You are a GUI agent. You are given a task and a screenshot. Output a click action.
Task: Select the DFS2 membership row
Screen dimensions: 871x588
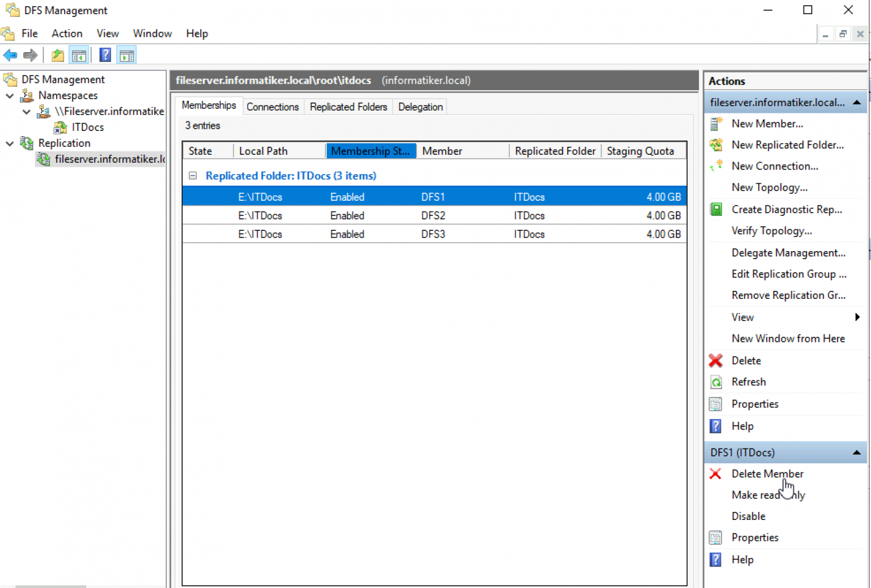tap(433, 215)
